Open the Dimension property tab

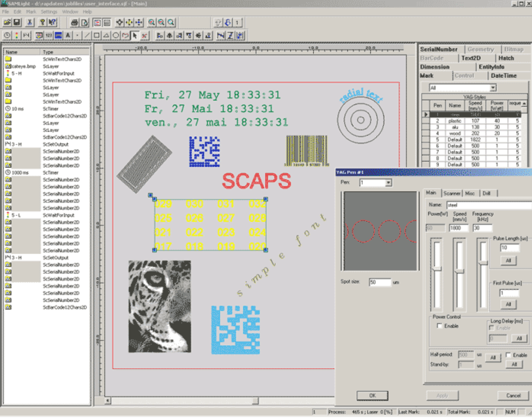434,67
